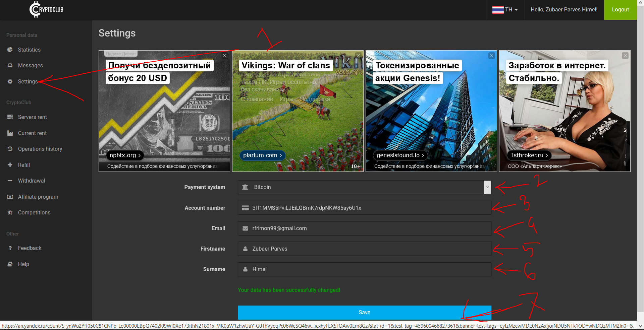Click the Яндекс.Директ ad label
The width and height of the screenshot is (644, 330).
pyautogui.click(x=121, y=54)
